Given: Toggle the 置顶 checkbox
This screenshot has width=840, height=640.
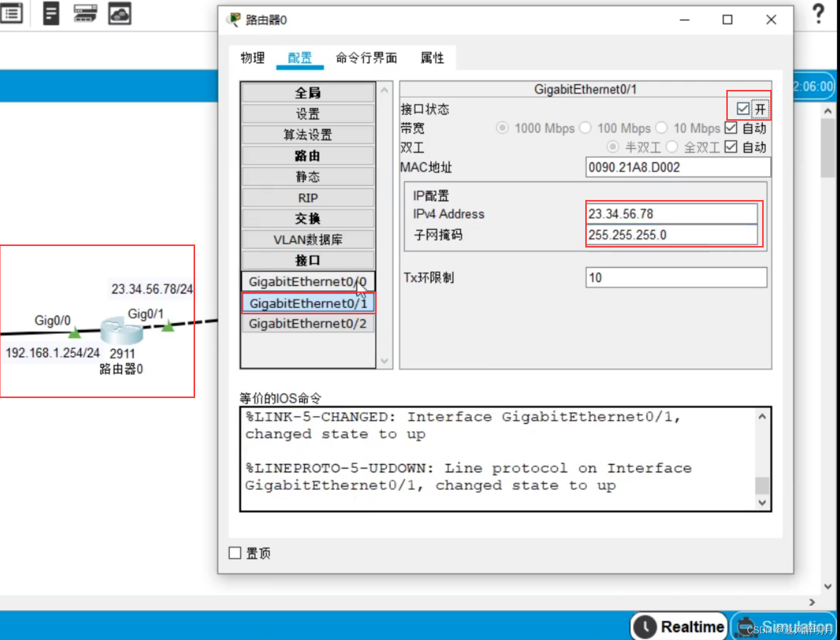Looking at the screenshot, I should (235, 553).
